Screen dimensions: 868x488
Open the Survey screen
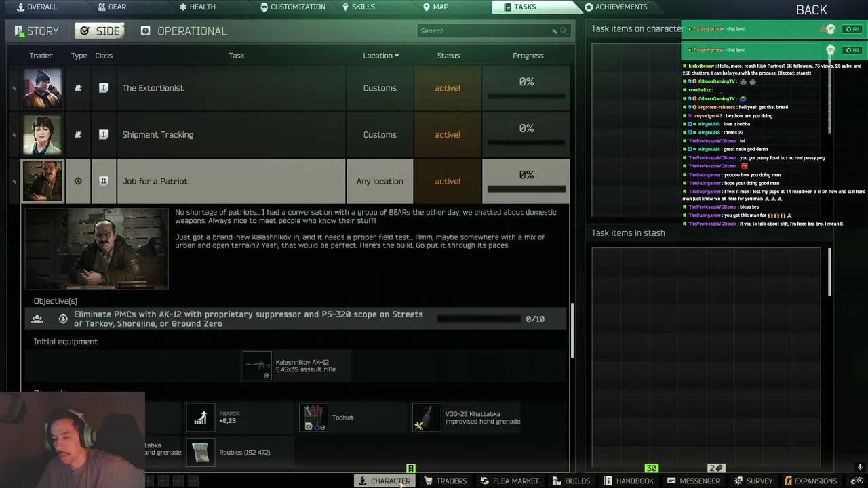coord(753,481)
